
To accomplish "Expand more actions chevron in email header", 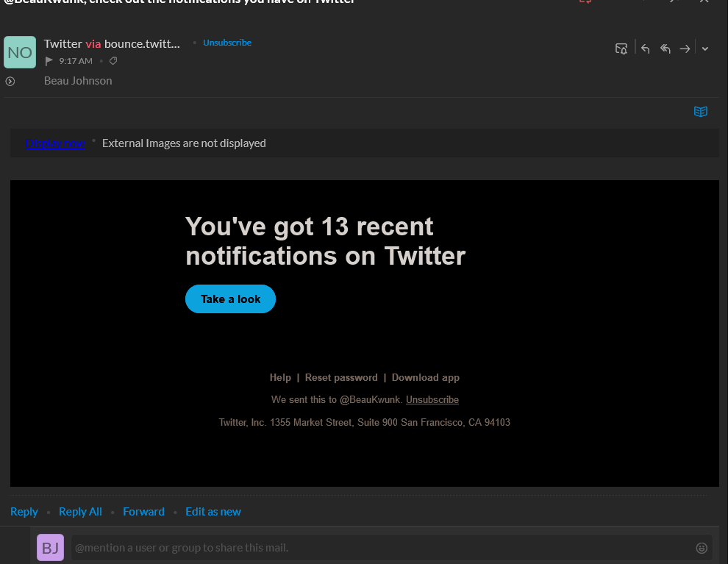I will (x=705, y=49).
